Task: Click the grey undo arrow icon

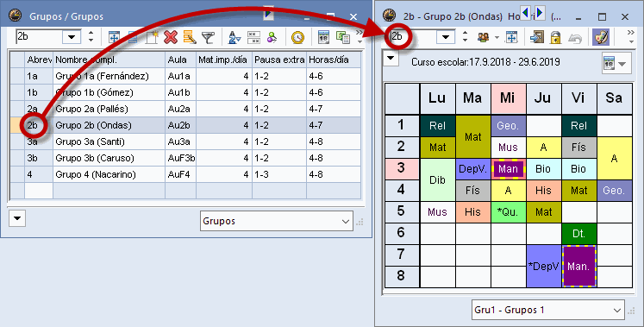Action: point(575,38)
